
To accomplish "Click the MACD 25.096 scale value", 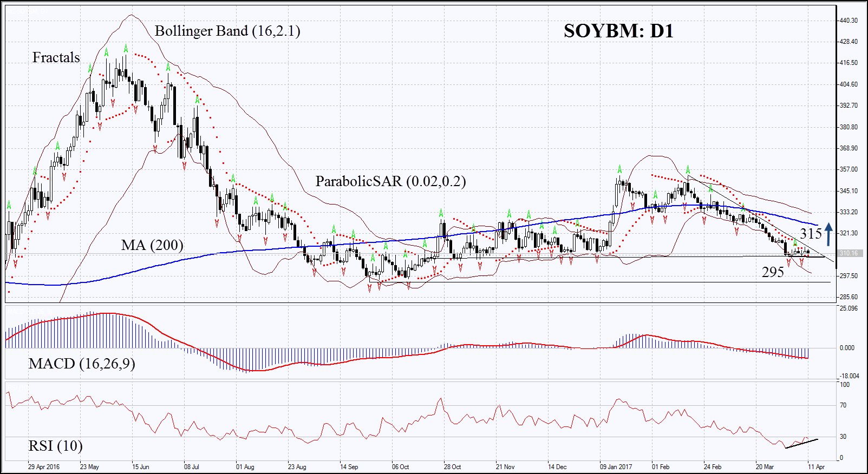I will click(849, 308).
